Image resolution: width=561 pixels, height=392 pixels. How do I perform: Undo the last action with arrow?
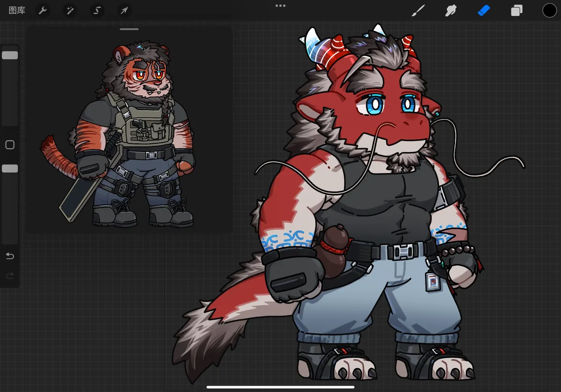pos(10,256)
